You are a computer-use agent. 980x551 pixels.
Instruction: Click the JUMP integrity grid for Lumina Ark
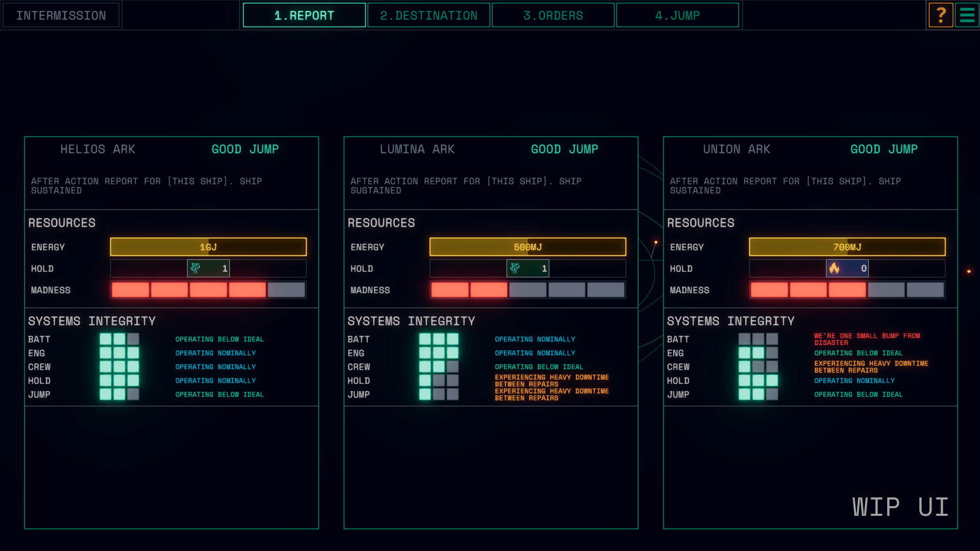(x=439, y=394)
